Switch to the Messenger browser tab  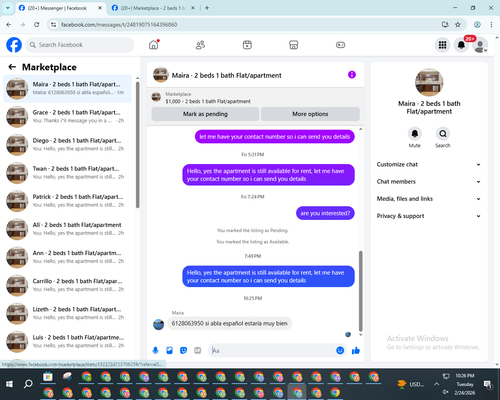57,8
